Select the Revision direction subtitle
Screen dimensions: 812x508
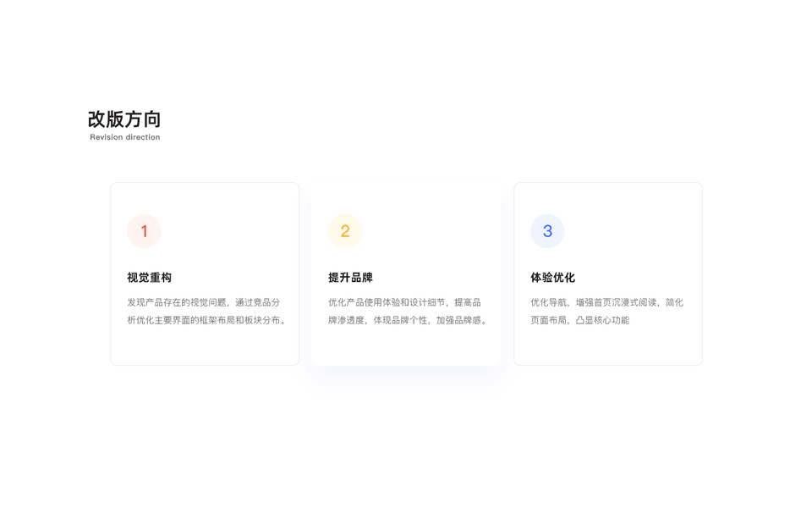pos(125,137)
